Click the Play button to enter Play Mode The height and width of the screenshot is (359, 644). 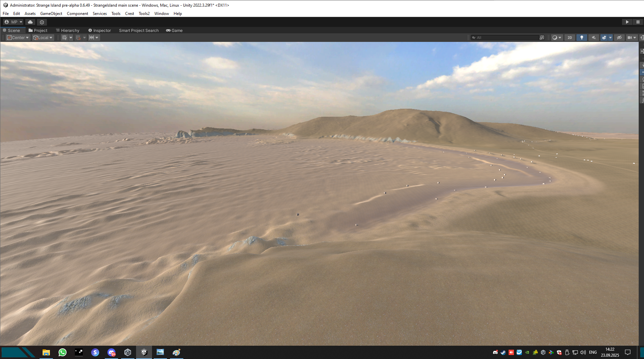[627, 22]
